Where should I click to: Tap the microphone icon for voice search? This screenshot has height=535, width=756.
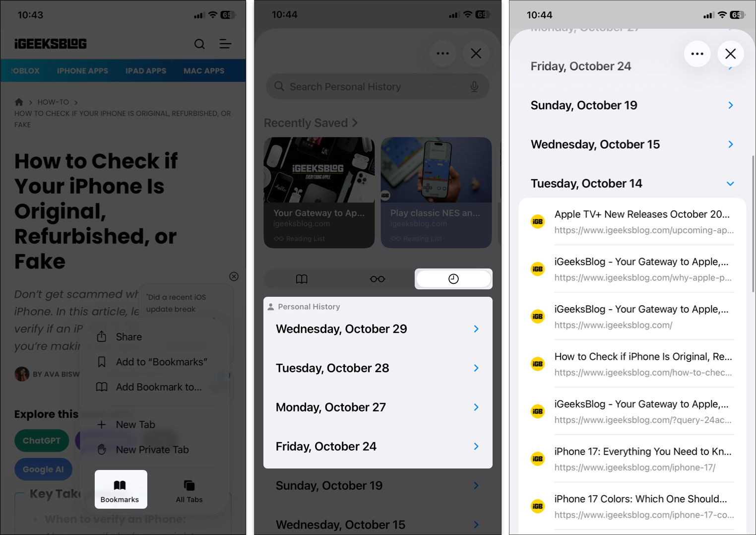click(x=474, y=86)
